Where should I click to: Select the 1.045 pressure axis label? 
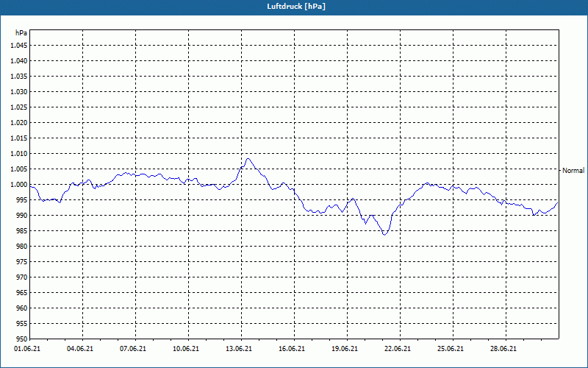[19, 46]
